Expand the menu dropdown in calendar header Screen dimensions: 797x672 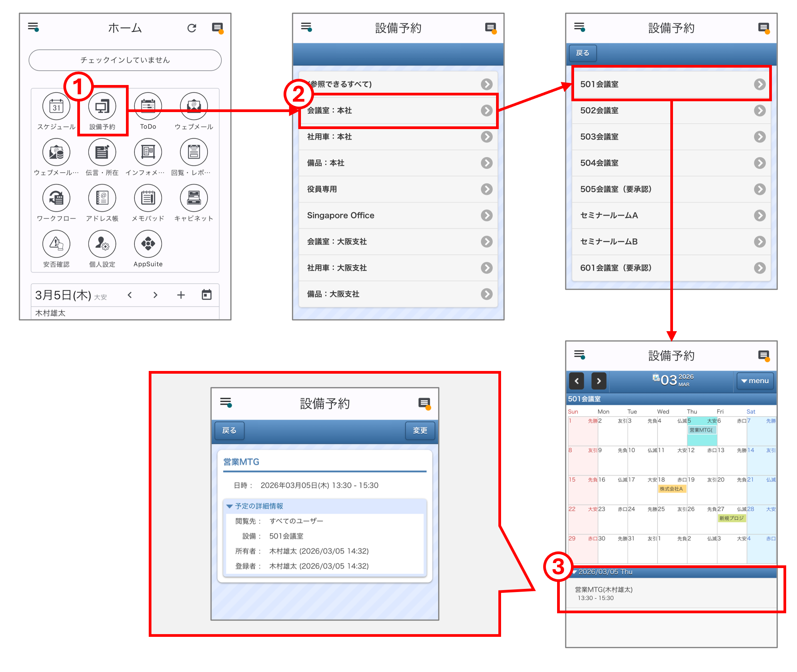pos(755,381)
